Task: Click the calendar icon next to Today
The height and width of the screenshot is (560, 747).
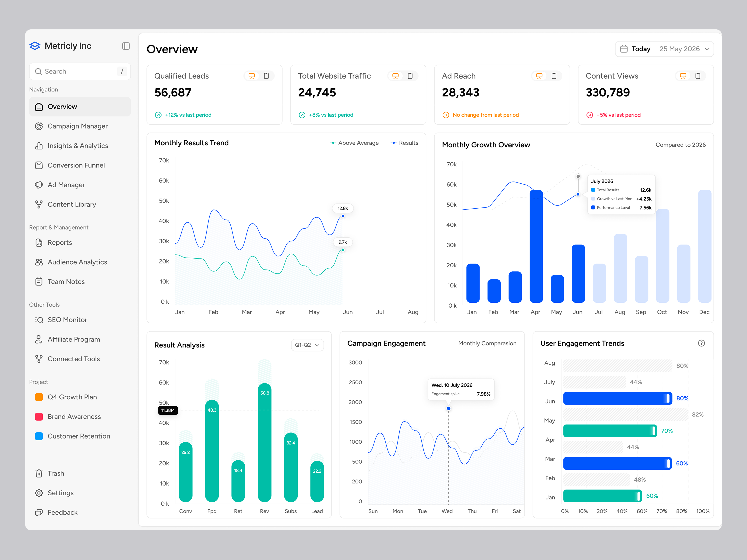Action: (624, 49)
